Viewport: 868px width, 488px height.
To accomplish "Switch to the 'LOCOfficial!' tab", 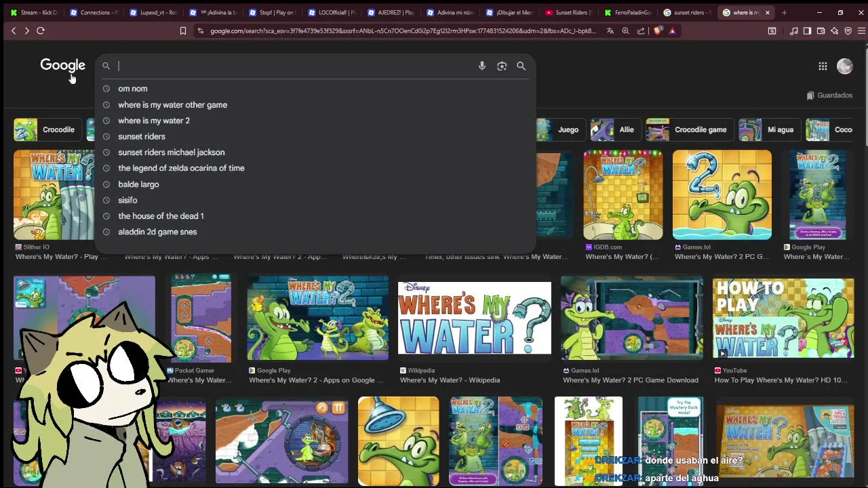I will (x=332, y=12).
